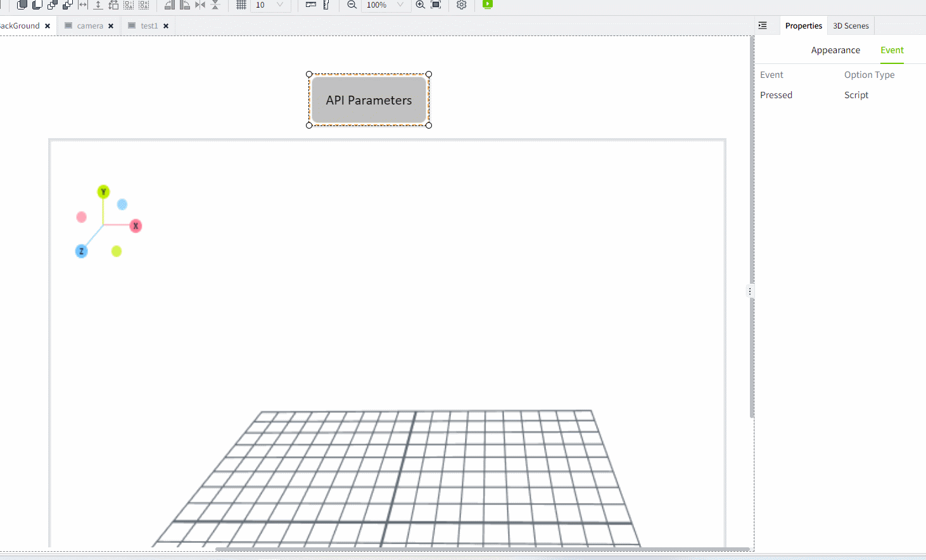Zoom in using the magnifier icon
The height and width of the screenshot is (560, 926).
(420, 5)
